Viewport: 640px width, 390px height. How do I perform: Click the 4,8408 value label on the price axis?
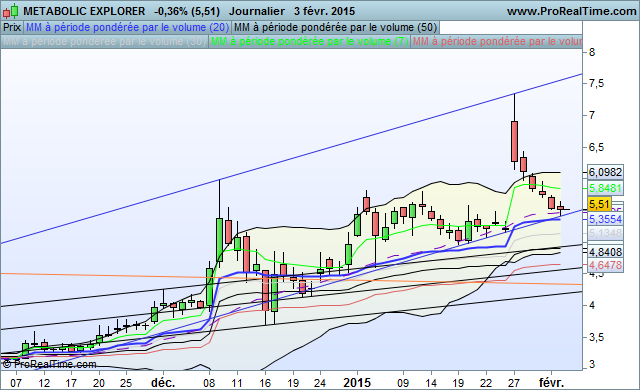(x=605, y=252)
